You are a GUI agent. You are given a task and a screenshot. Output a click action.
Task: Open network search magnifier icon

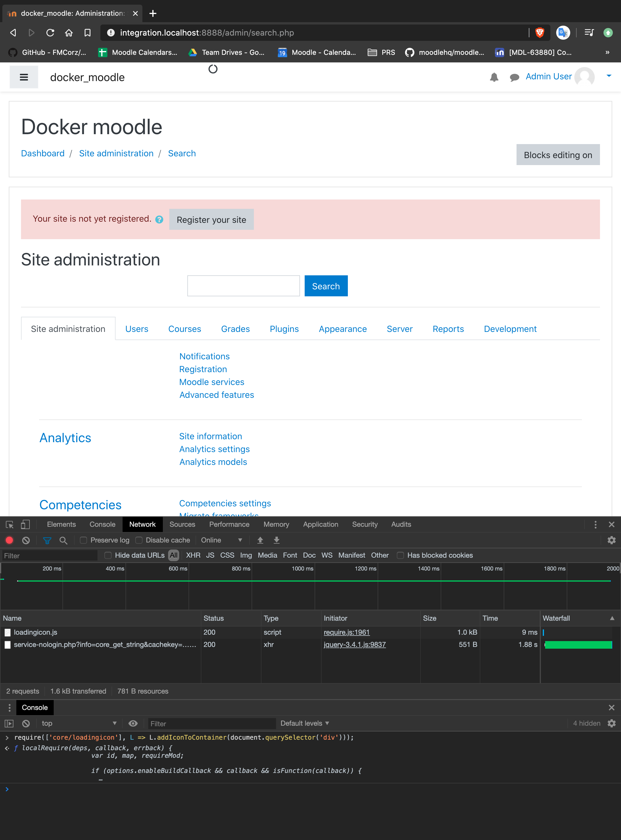pyautogui.click(x=64, y=540)
